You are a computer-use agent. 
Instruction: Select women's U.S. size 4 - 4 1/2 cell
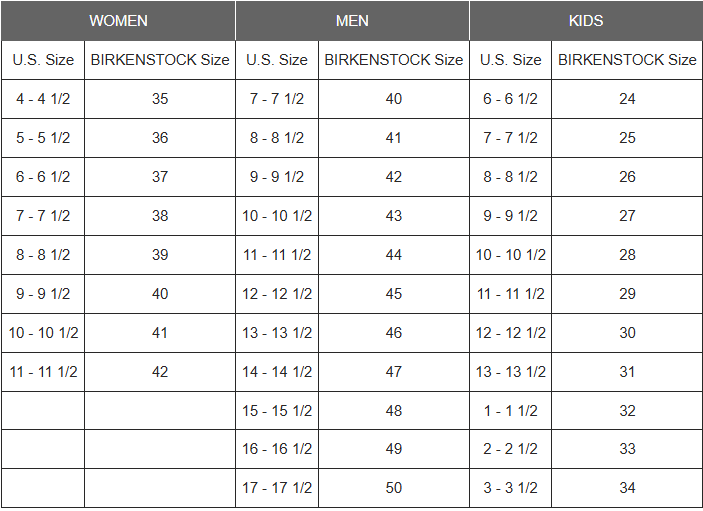[x=43, y=99]
